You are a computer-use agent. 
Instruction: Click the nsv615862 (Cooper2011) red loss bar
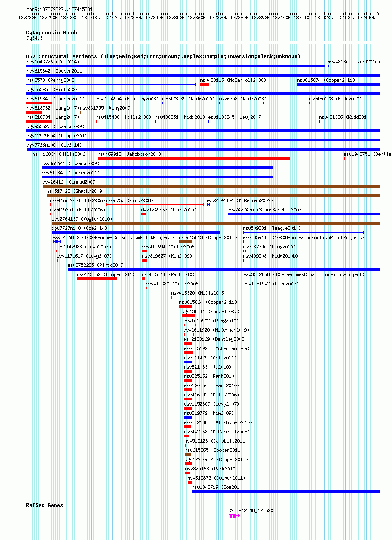click(x=97, y=279)
